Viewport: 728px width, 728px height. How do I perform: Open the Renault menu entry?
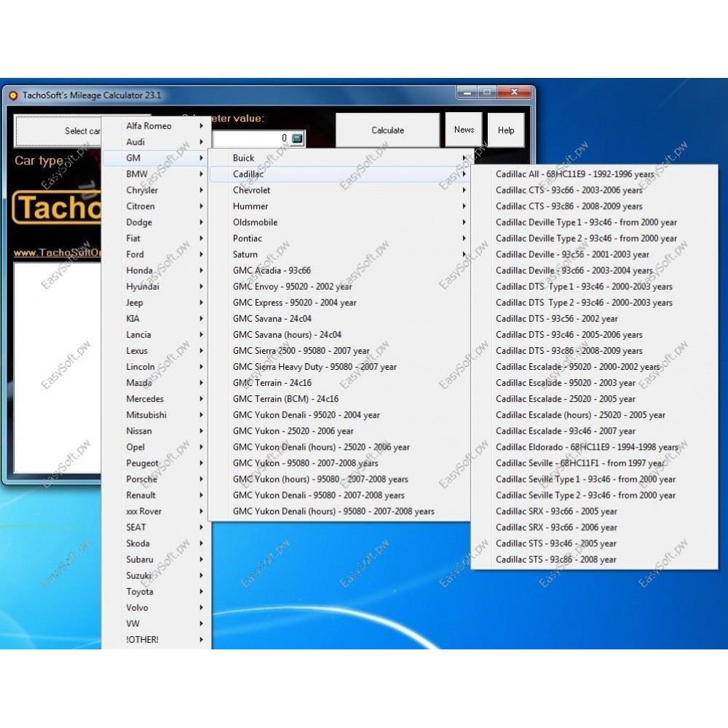pyautogui.click(x=156, y=495)
